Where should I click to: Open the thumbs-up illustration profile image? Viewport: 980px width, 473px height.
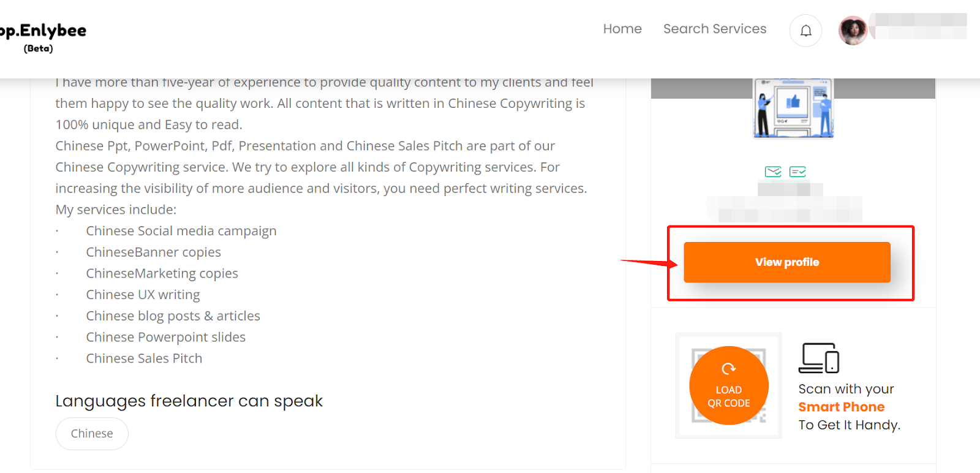[793, 108]
